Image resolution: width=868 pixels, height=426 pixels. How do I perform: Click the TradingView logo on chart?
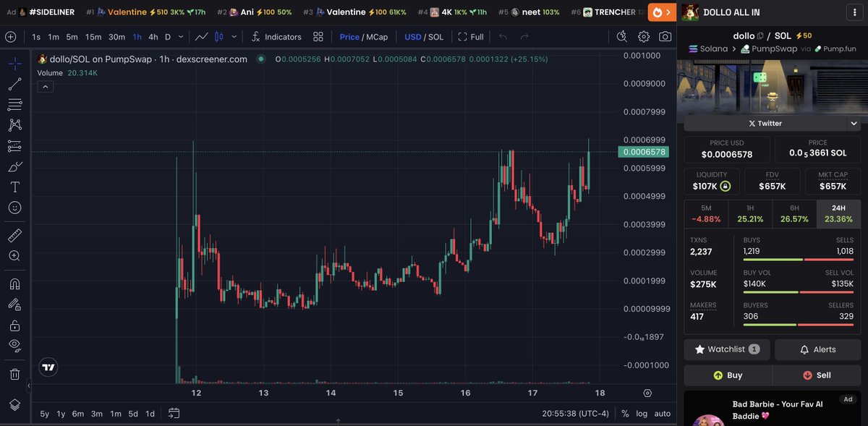48,367
